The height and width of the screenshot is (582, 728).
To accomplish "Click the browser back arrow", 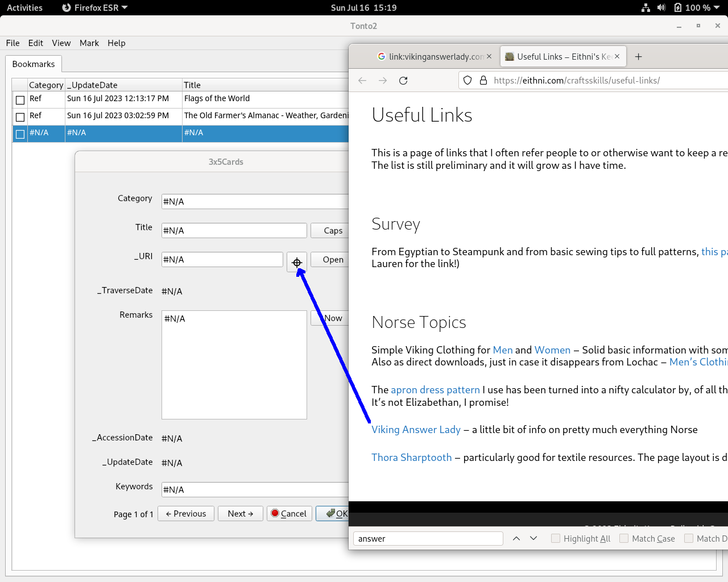I will (x=362, y=81).
